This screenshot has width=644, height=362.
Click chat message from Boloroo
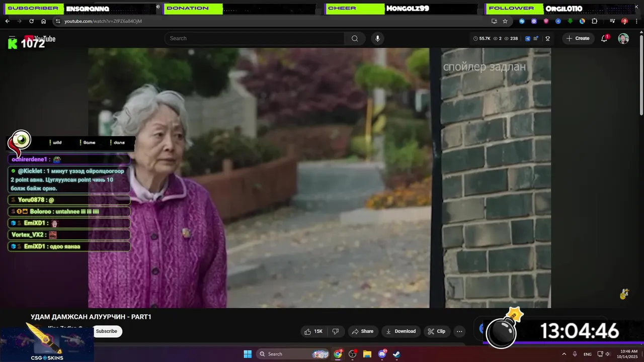pyautogui.click(x=69, y=212)
